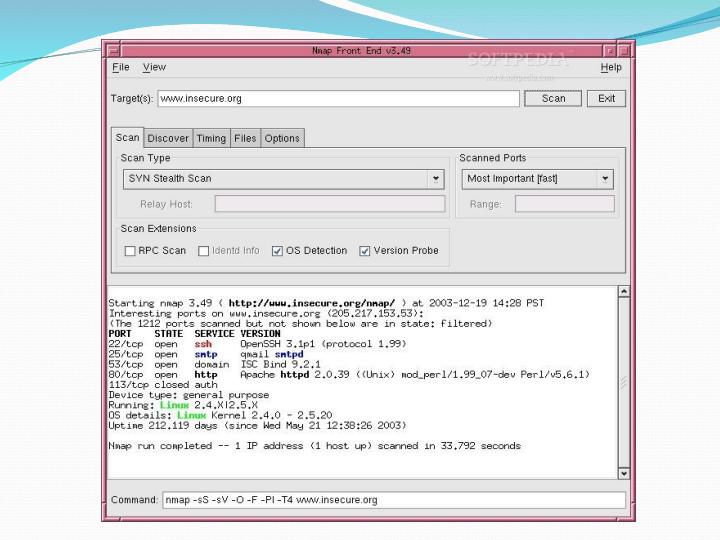Click the Target(s) input field
Image resolution: width=720 pixels, height=540 pixels.
[338, 99]
